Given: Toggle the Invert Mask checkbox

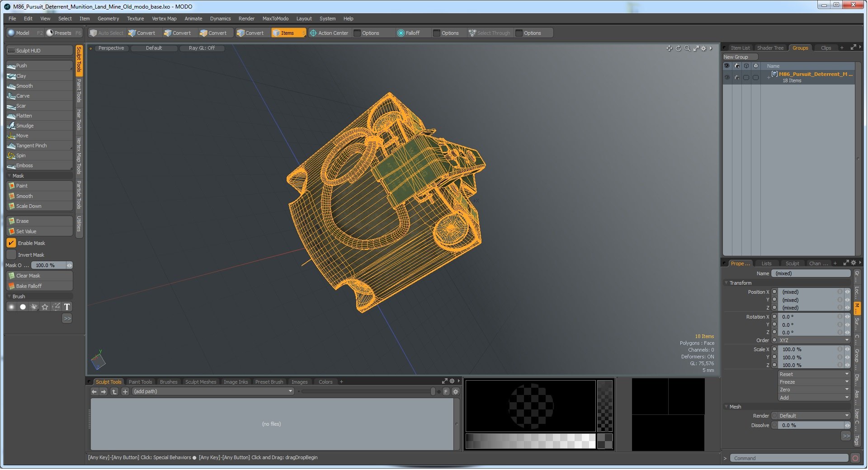Looking at the screenshot, I should click(11, 255).
